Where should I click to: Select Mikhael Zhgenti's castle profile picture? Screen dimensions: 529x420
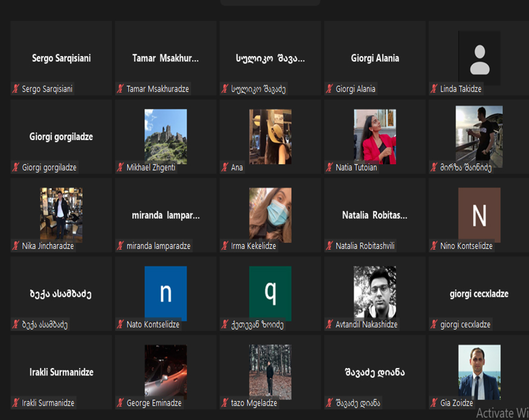[165, 136]
